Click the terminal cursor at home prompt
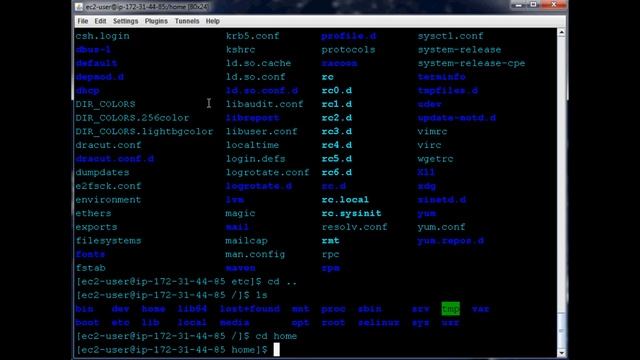This screenshot has height=360, width=640. [277, 350]
